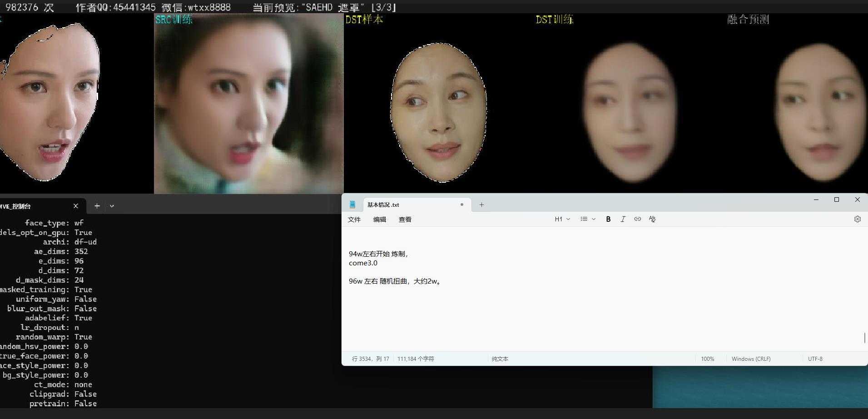Open the H1 heading style dropdown

coord(561,219)
